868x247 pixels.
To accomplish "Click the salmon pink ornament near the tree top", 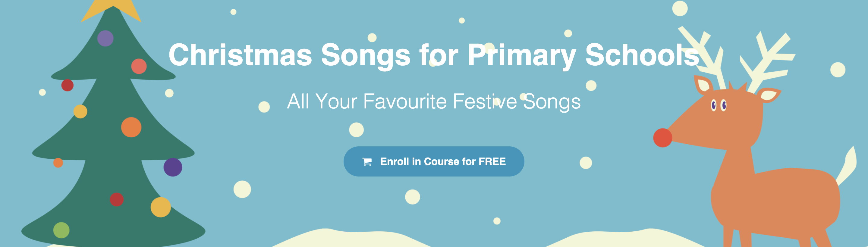I will [x=139, y=66].
